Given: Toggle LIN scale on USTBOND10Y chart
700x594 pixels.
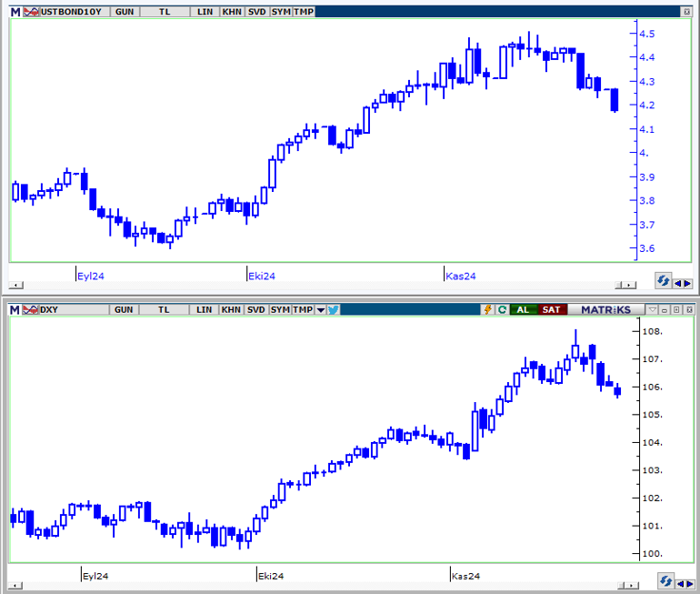Looking at the screenshot, I should pos(205,13).
